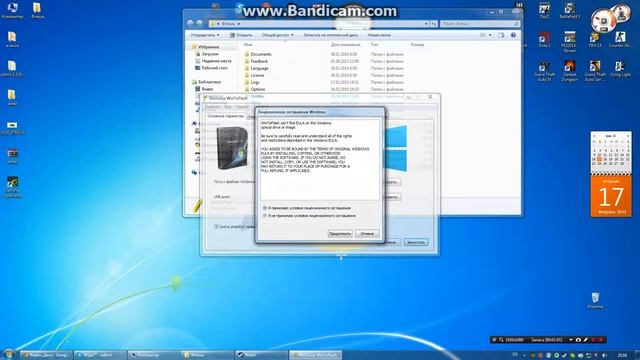
Task: Click Cancel button in license agreement dialog
Action: (367, 233)
